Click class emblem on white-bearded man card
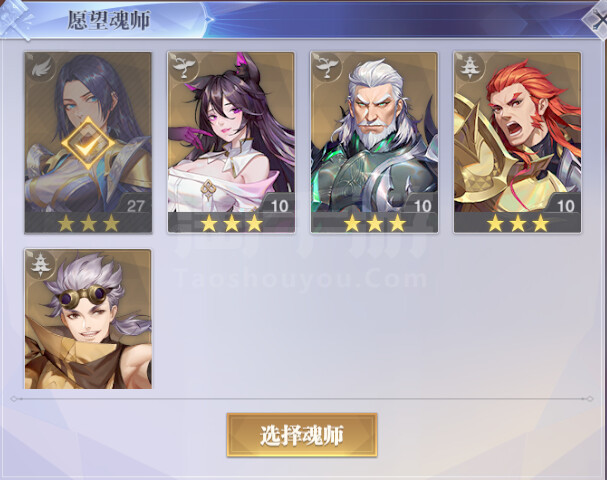The width and height of the screenshot is (607, 480). (x=327, y=68)
